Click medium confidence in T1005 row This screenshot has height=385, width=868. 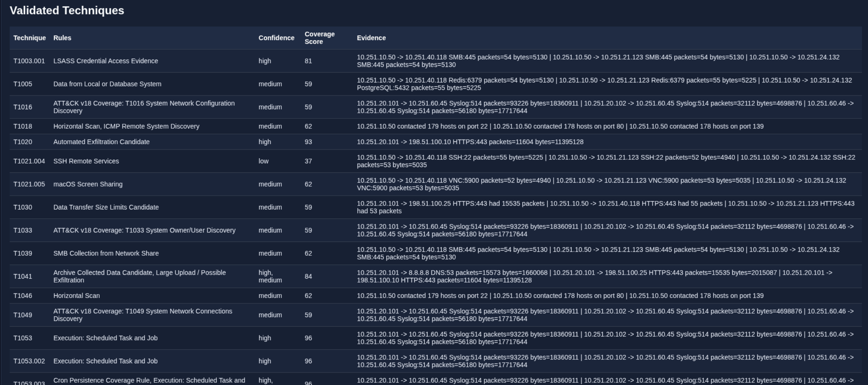(x=270, y=84)
